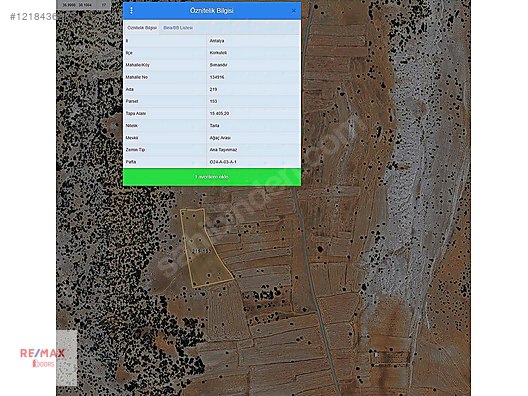The height and width of the screenshot is (396, 528).
Task: Click the green Favorilerime ekle button
Action: click(x=212, y=177)
